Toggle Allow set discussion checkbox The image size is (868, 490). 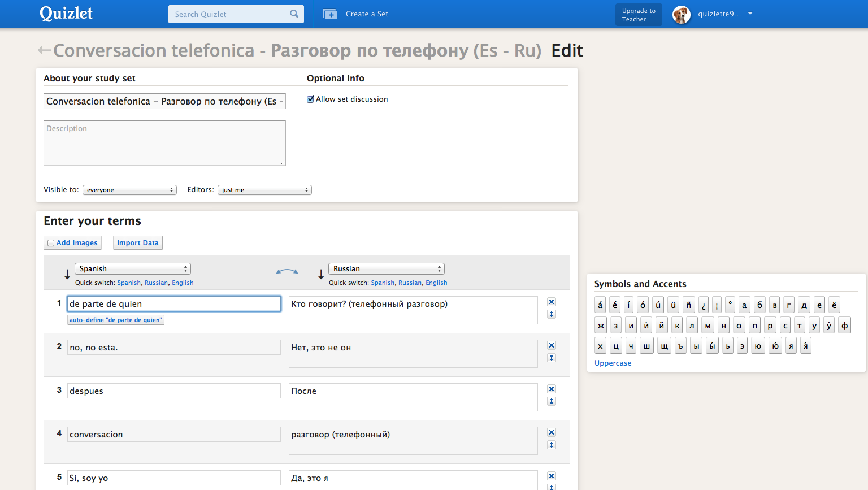(310, 99)
